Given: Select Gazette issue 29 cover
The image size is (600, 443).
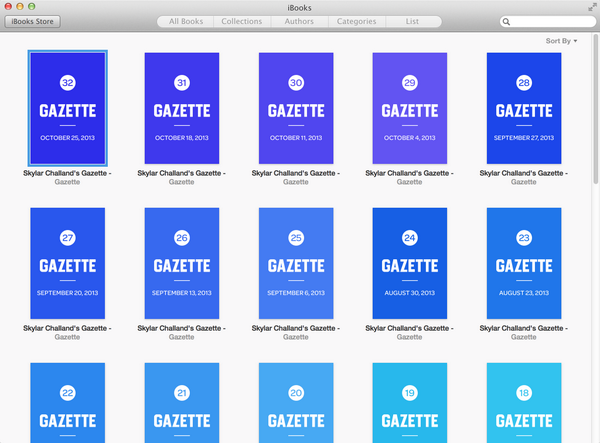Looking at the screenshot, I should [410, 108].
